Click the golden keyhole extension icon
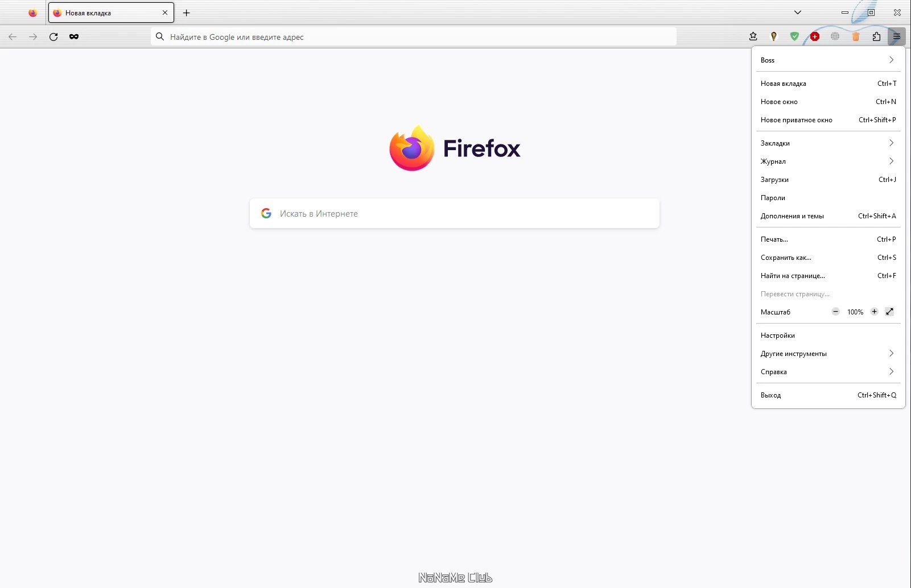The height and width of the screenshot is (588, 911). tap(774, 36)
